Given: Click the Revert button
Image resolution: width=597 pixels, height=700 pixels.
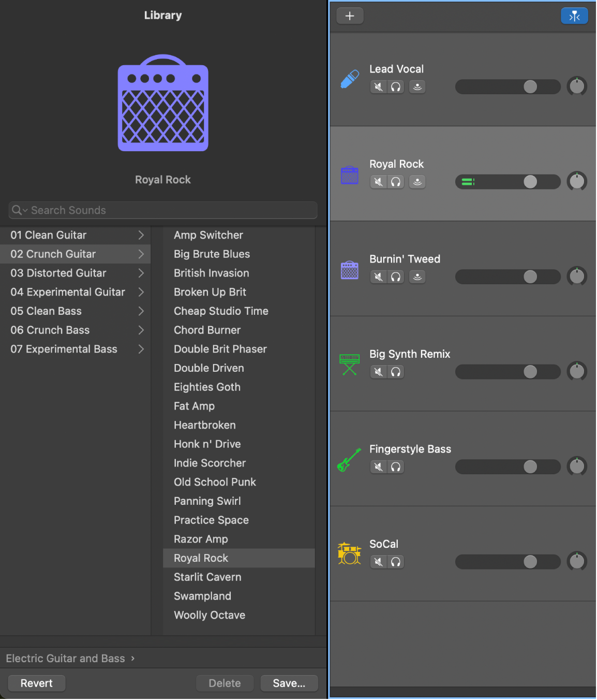Looking at the screenshot, I should click(36, 683).
